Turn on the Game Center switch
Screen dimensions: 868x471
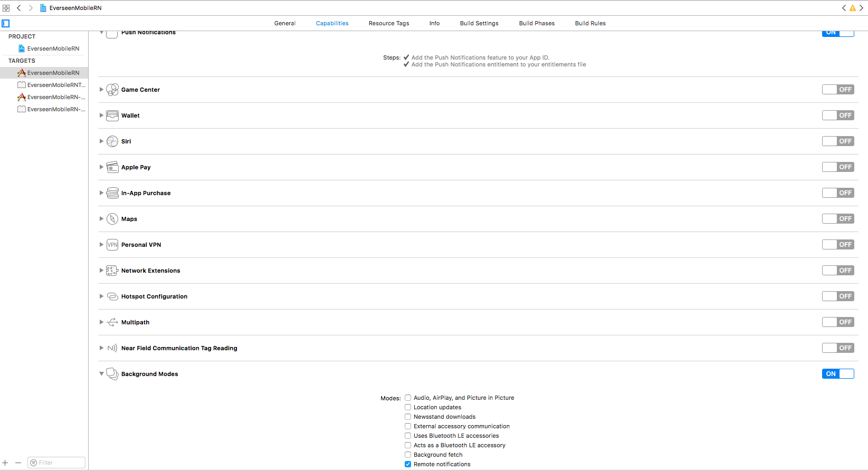click(x=838, y=90)
